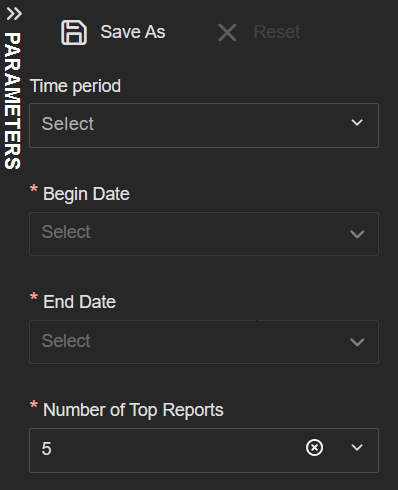Click the floppy disk Save As icon
This screenshot has width=398, height=490.
pos(74,32)
